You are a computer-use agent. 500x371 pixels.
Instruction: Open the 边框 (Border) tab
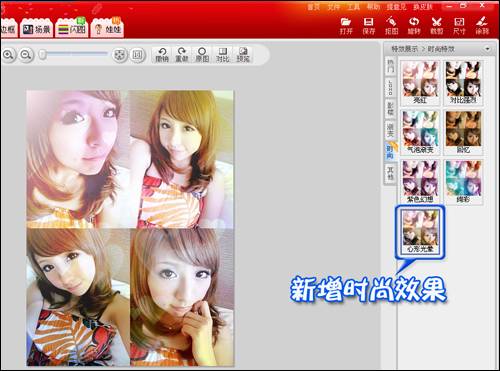coord(8,29)
